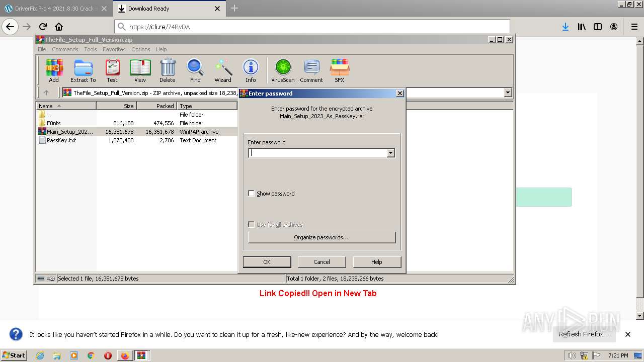Click the Delete trash bin icon
Viewport: 644px width, 362px height.
pyautogui.click(x=168, y=70)
